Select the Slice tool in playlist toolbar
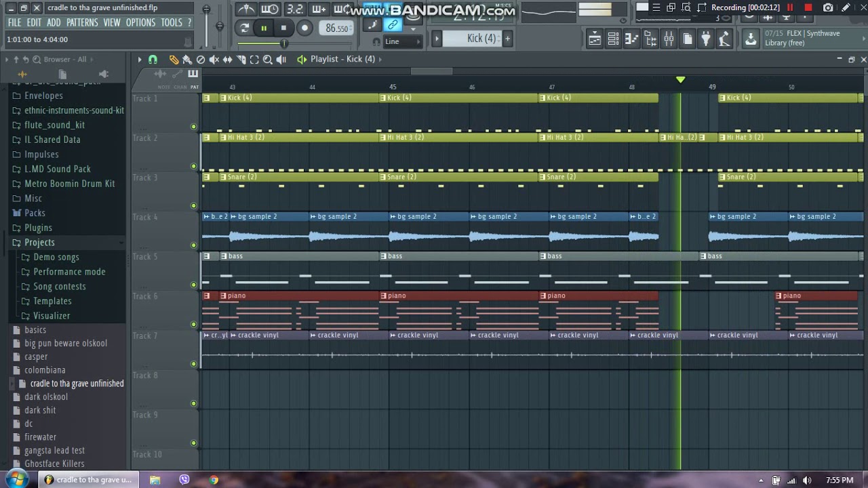Screen dimensions: 868x488 click(241, 60)
